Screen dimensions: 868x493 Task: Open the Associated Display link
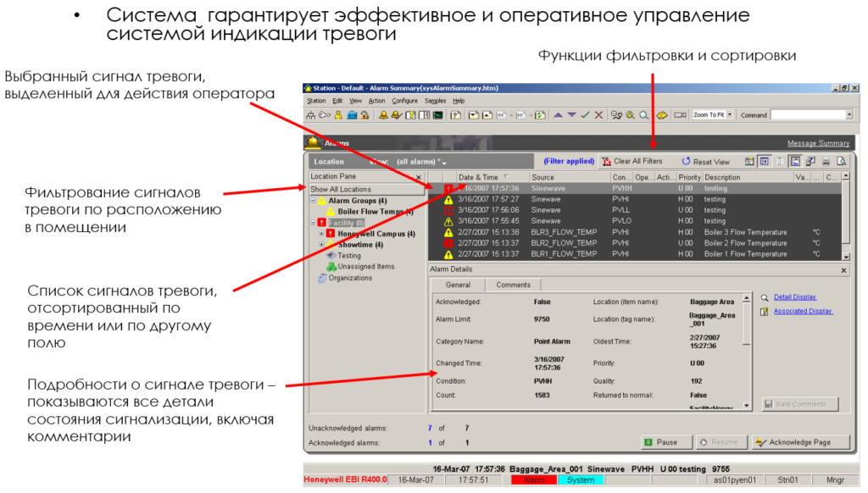pyautogui.click(x=803, y=311)
